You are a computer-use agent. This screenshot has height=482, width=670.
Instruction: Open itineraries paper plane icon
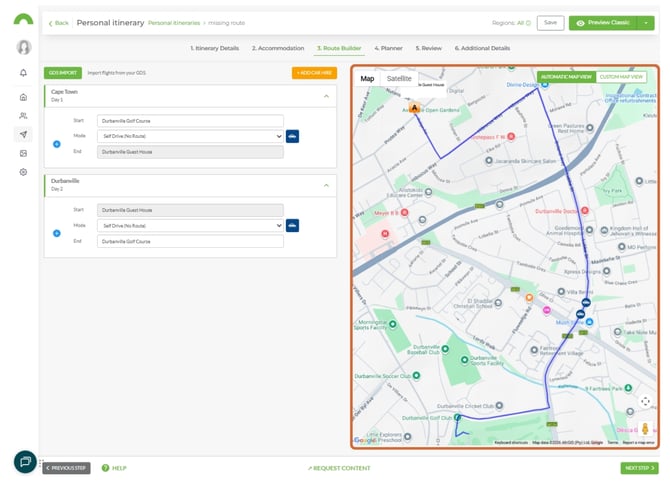[24, 135]
